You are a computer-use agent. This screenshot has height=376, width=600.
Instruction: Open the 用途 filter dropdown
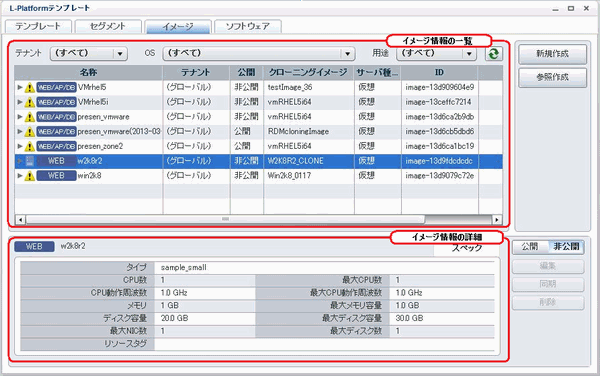(x=436, y=54)
